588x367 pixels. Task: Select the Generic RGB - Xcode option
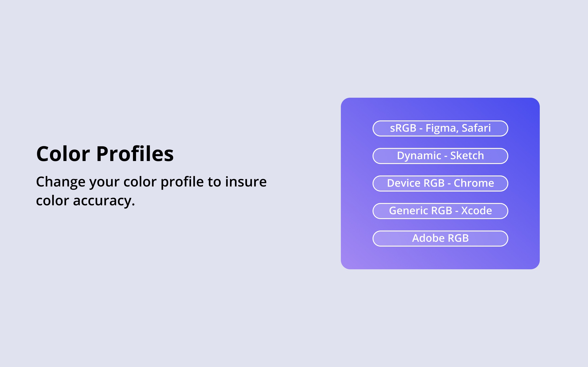tap(440, 211)
